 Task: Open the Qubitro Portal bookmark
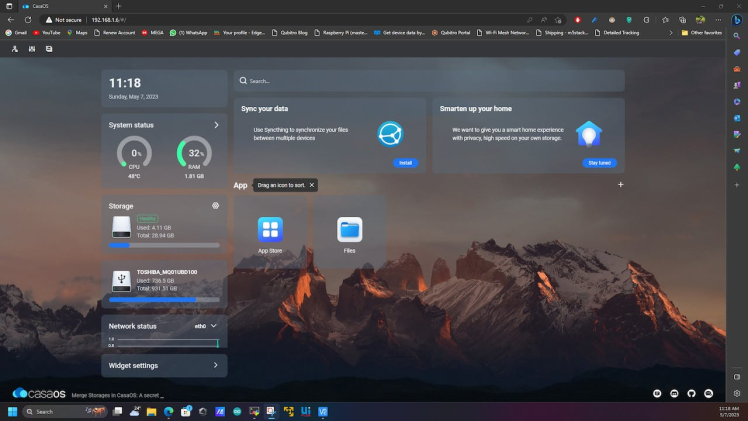(451, 33)
